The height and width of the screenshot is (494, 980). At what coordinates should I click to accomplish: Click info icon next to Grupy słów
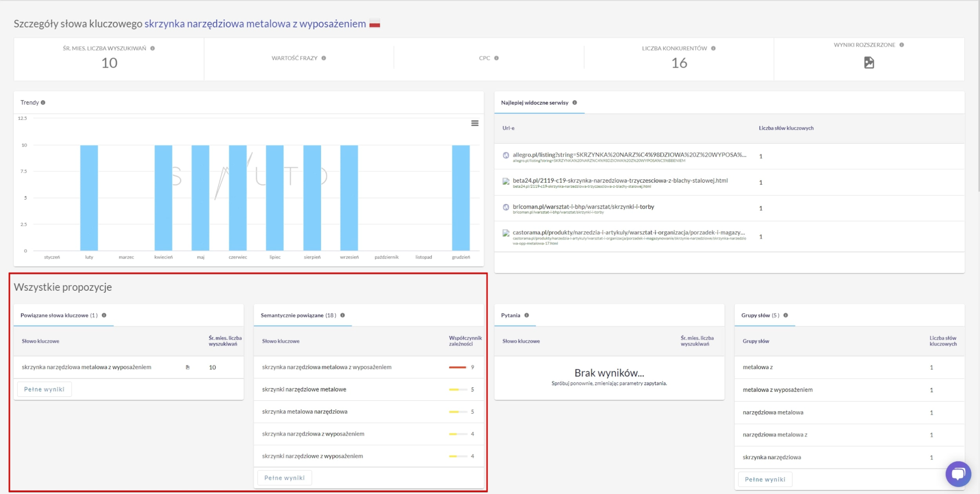[786, 316]
